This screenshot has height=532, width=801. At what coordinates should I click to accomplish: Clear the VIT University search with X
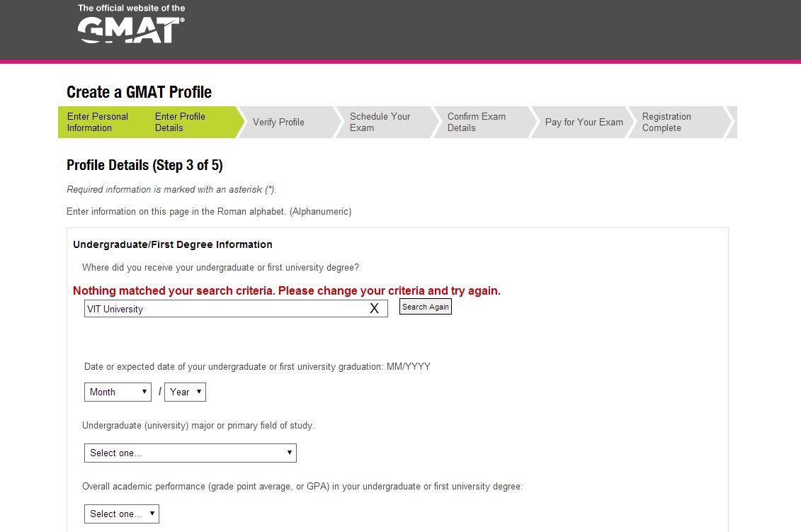point(374,308)
